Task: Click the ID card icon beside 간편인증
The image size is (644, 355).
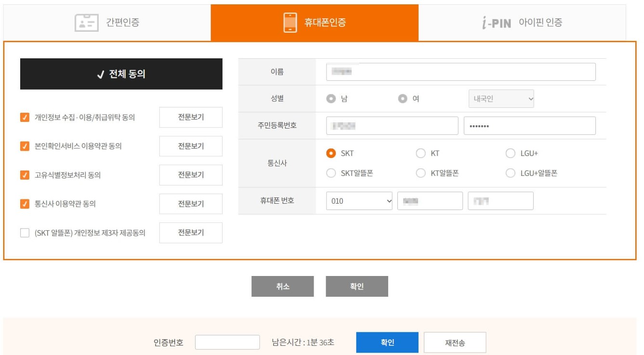Action: [x=87, y=23]
